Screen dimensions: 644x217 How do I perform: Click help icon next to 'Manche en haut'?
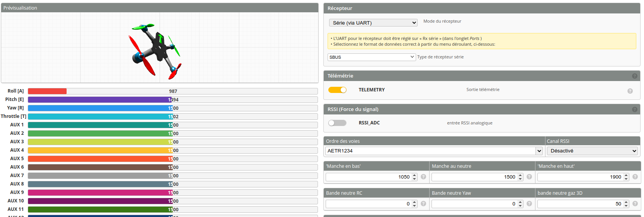point(635,177)
